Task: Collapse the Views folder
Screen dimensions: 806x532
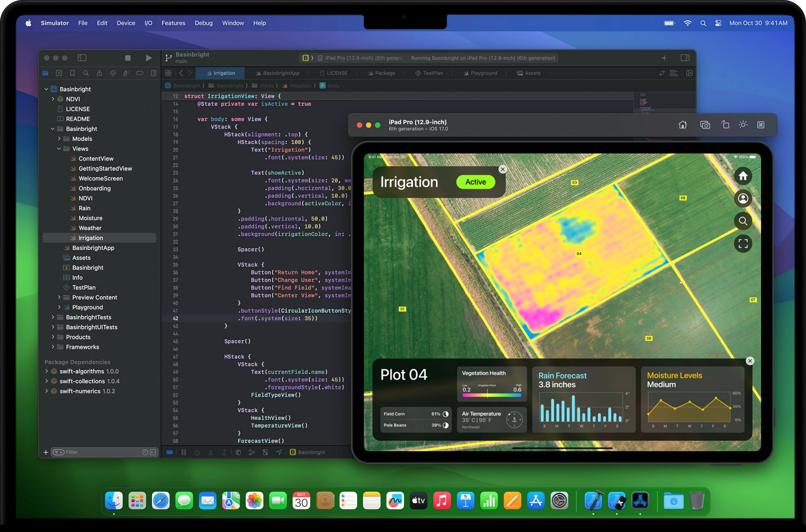Action: point(59,149)
